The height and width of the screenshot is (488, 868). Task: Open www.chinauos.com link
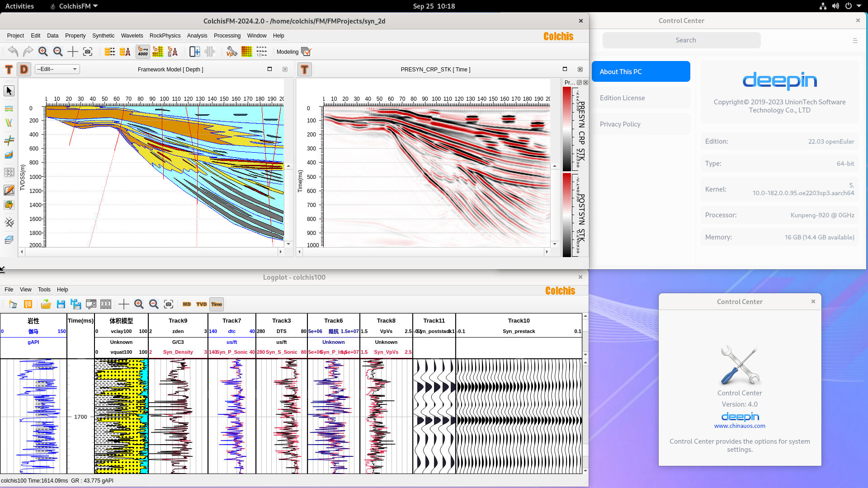[x=740, y=426]
